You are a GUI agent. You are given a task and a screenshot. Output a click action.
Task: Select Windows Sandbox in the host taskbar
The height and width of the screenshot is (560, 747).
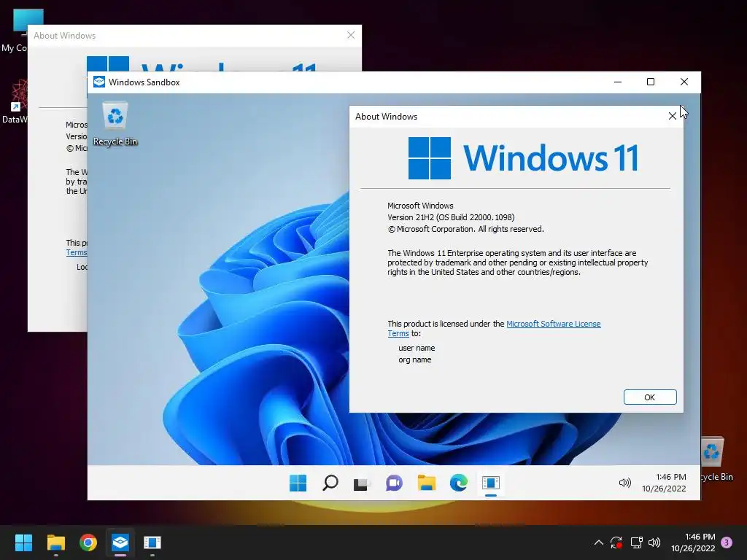point(120,542)
